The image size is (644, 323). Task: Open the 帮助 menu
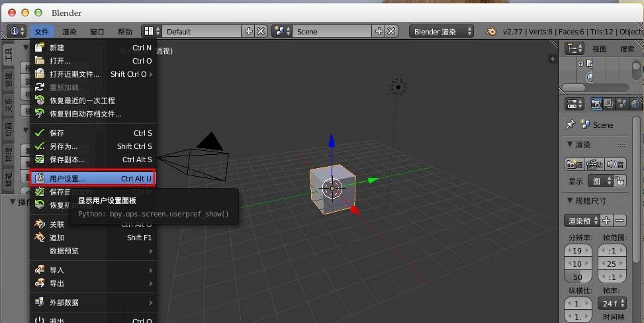click(125, 31)
